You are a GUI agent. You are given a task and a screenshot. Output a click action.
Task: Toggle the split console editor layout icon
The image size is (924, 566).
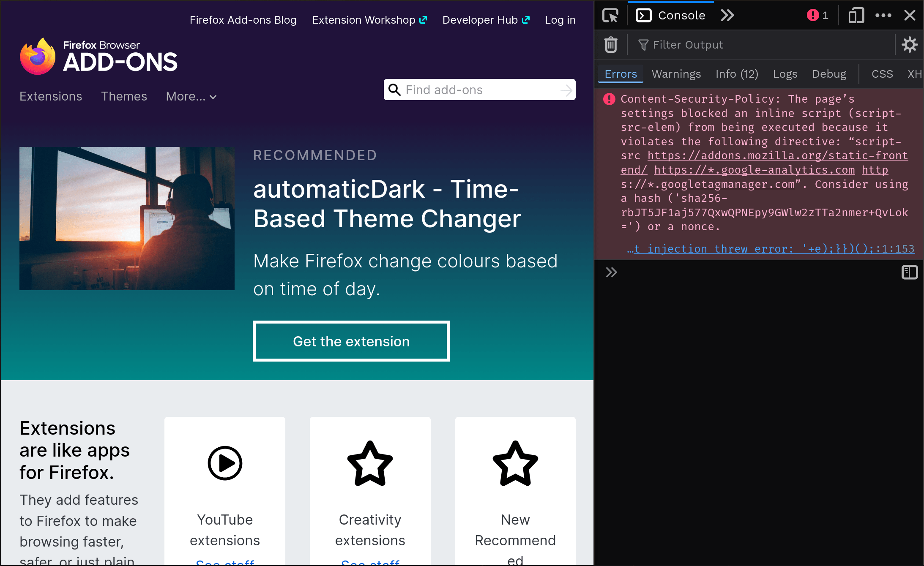910,272
